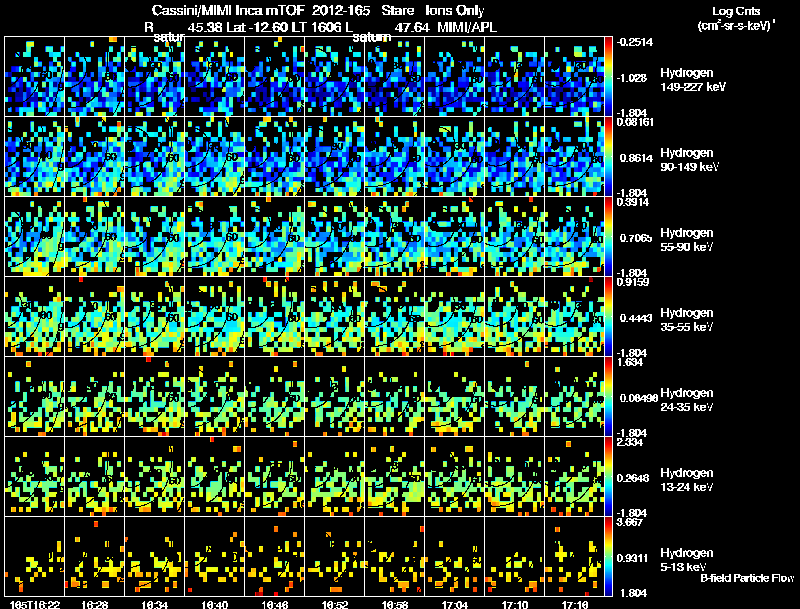Select the 'Hydrogen 24-35 keV' row label

687,400
